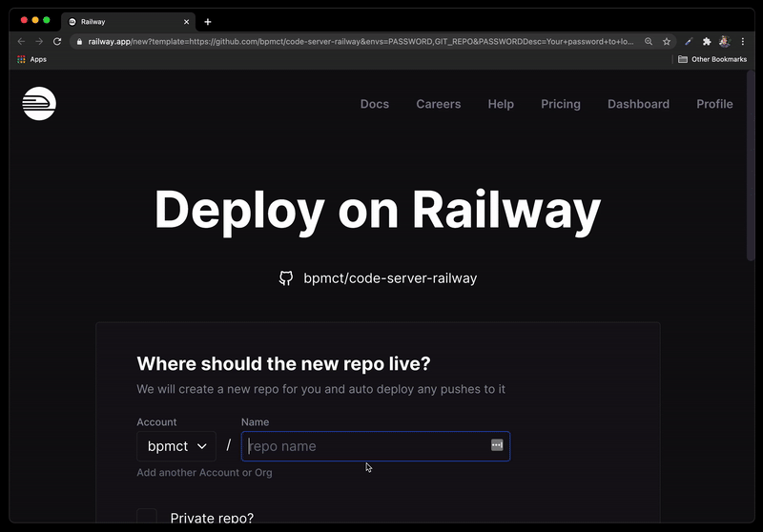Select the Railway browser tab

(129, 22)
